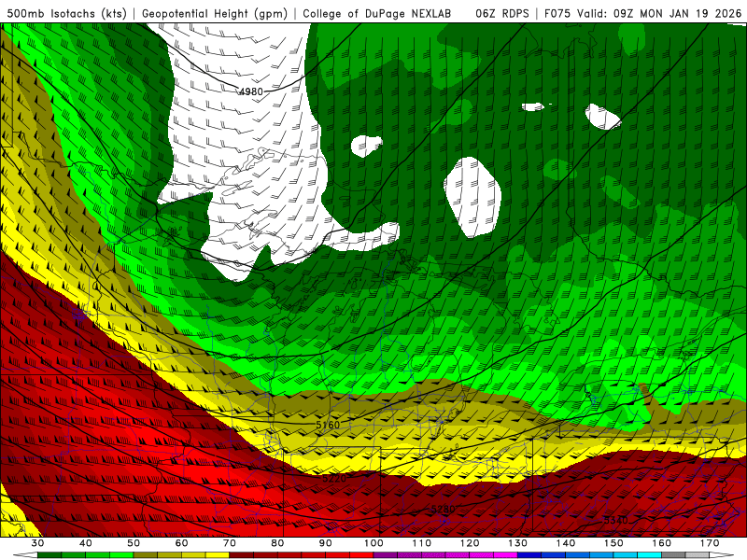Click the 5220 height contour label

[334, 478]
